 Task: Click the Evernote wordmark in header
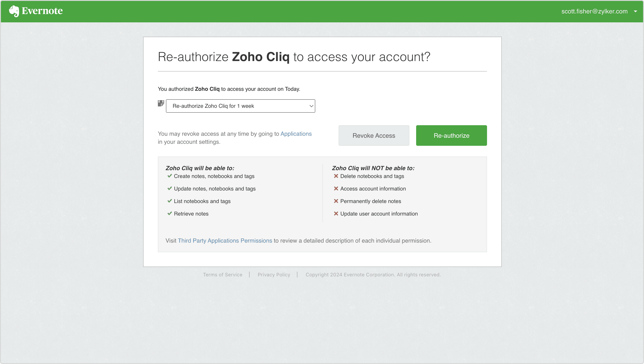[x=42, y=11]
